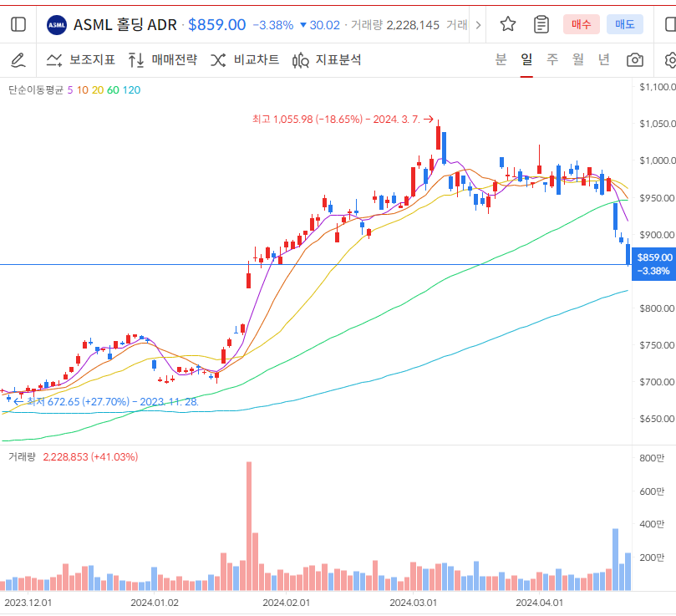Select the 5-day moving average label
This screenshot has height=616, width=676.
[x=70, y=90]
